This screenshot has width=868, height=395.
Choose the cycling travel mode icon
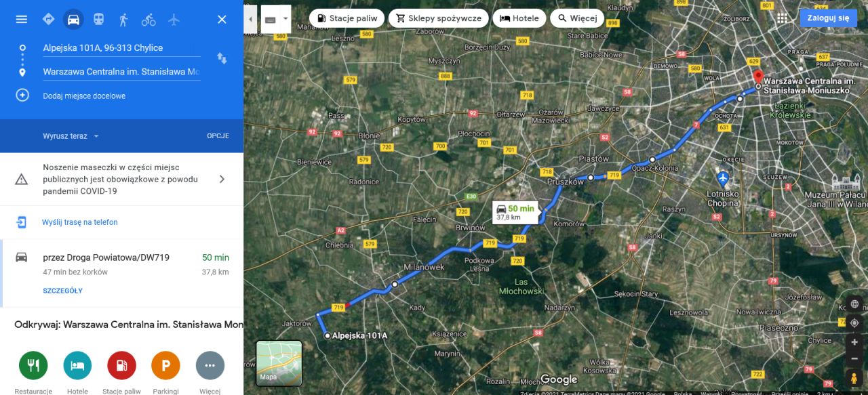click(149, 19)
